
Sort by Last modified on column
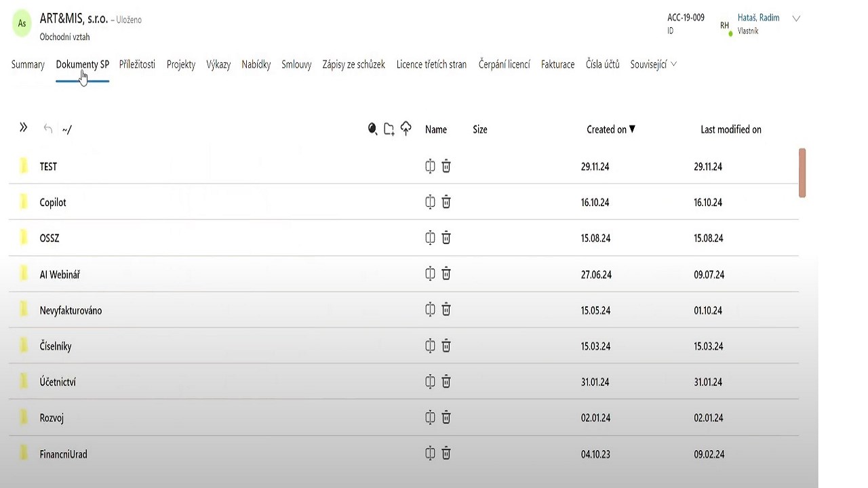click(731, 129)
